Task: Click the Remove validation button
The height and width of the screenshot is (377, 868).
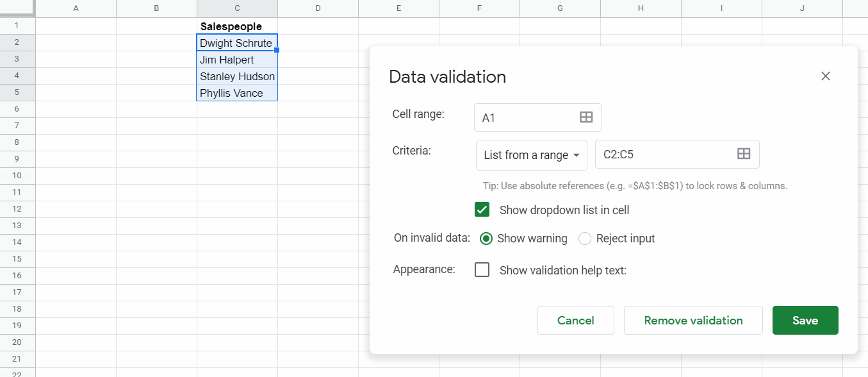Action: coord(693,320)
